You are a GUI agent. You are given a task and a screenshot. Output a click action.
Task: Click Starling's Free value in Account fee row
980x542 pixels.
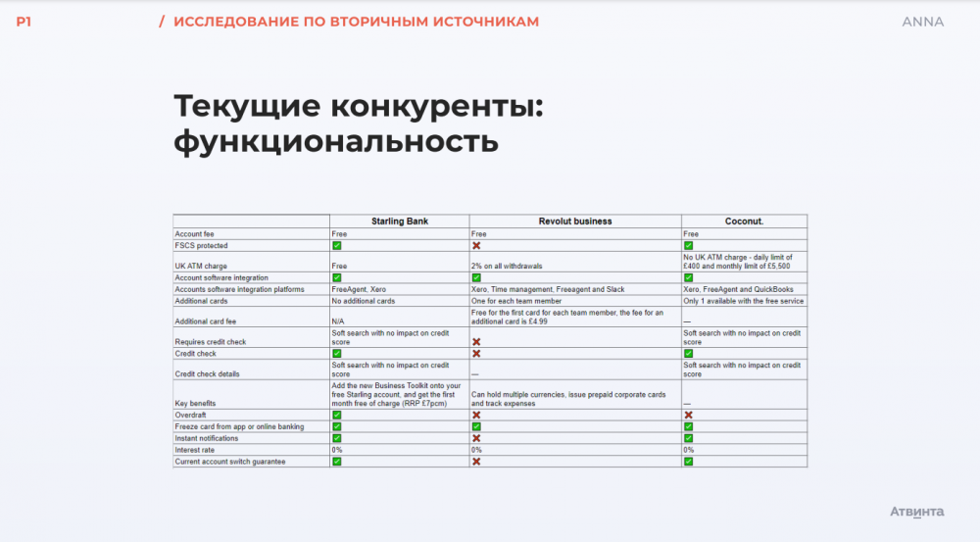click(339, 234)
